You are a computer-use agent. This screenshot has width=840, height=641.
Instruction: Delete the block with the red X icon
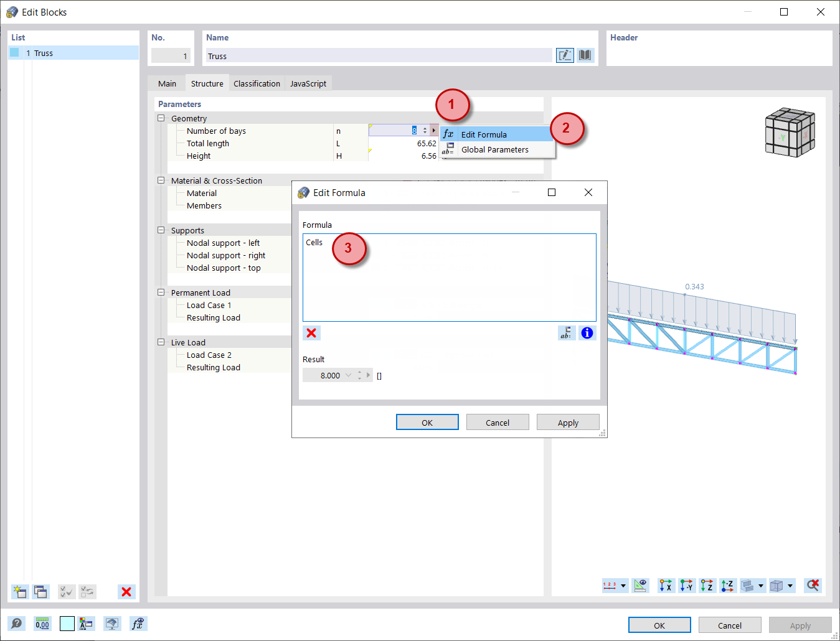coord(126,592)
